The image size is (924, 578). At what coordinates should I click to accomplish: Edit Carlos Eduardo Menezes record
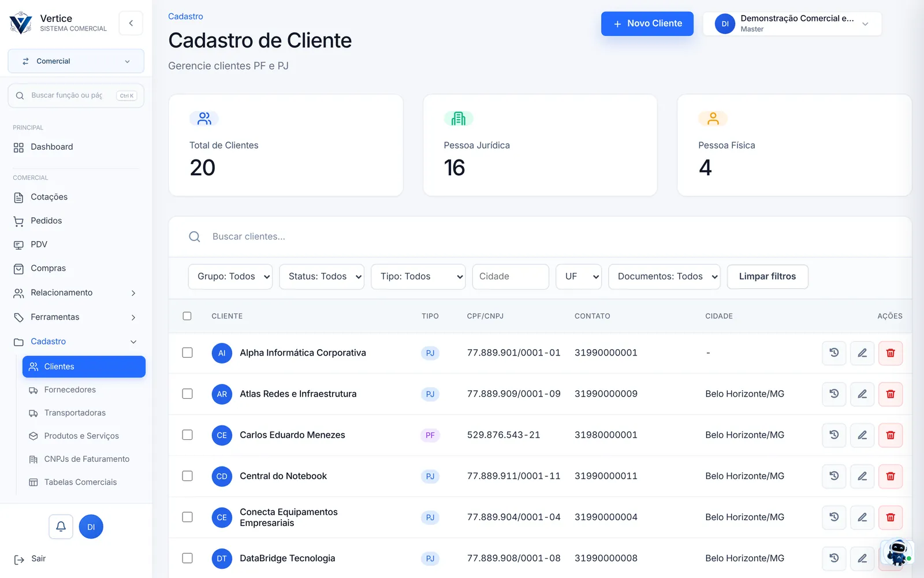[x=862, y=435]
